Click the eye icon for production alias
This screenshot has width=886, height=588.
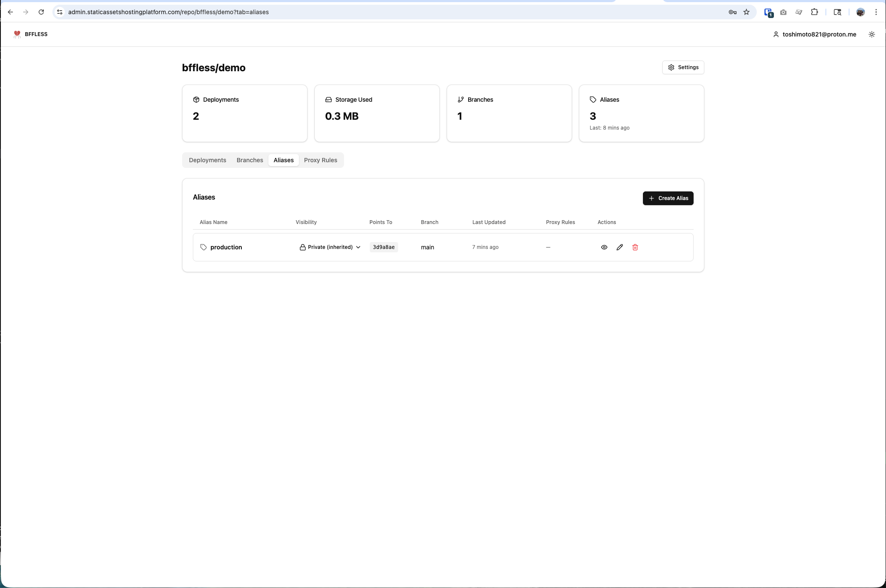[x=604, y=247]
